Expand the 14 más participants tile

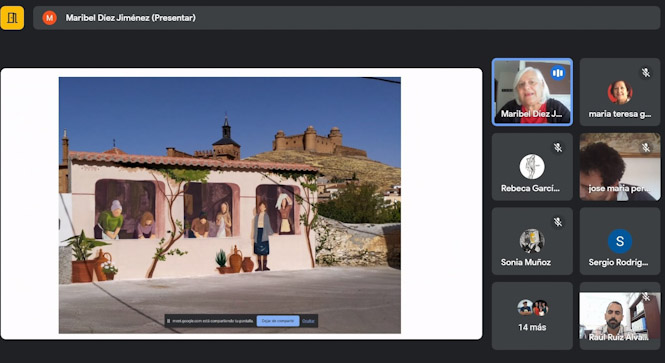532,316
